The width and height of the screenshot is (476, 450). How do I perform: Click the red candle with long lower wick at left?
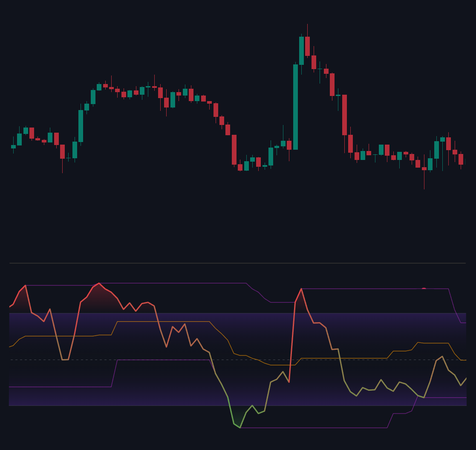(62, 151)
